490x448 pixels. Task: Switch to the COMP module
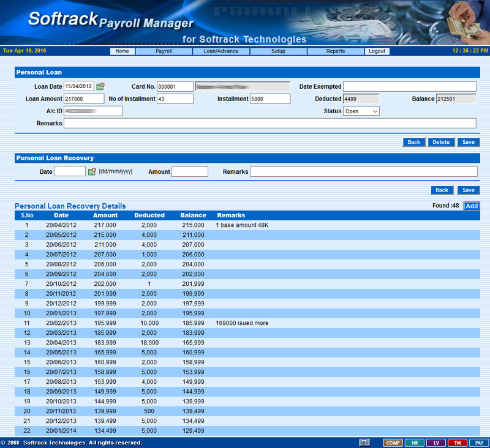[392, 442]
